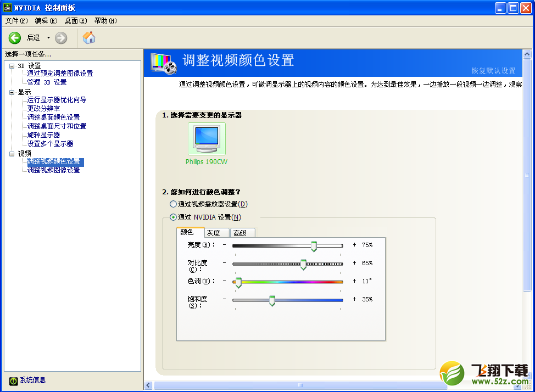Click the hue plus sign
This screenshot has width=535, height=392.
pyautogui.click(x=354, y=281)
